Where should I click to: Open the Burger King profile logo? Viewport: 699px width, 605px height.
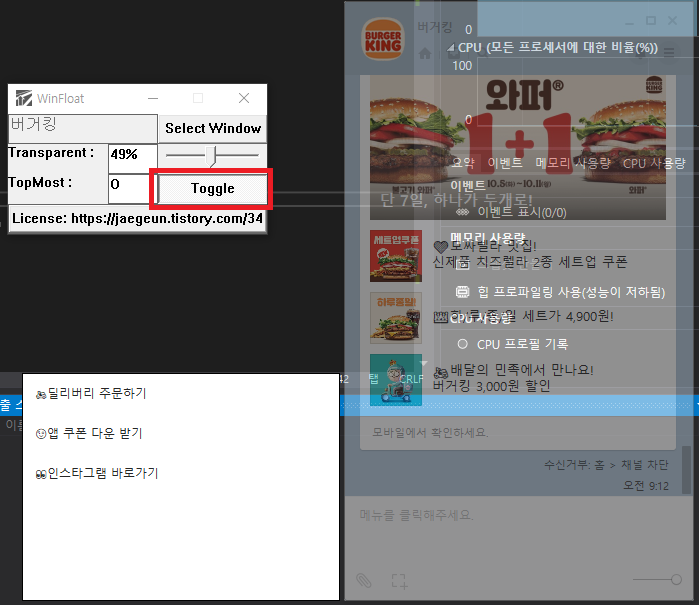click(x=382, y=39)
